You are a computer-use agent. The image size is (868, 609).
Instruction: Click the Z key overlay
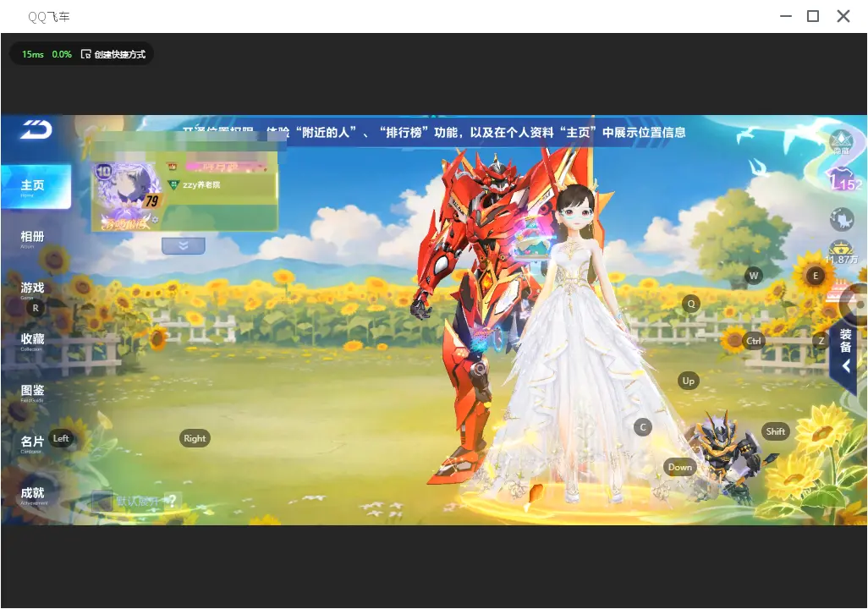pos(821,341)
